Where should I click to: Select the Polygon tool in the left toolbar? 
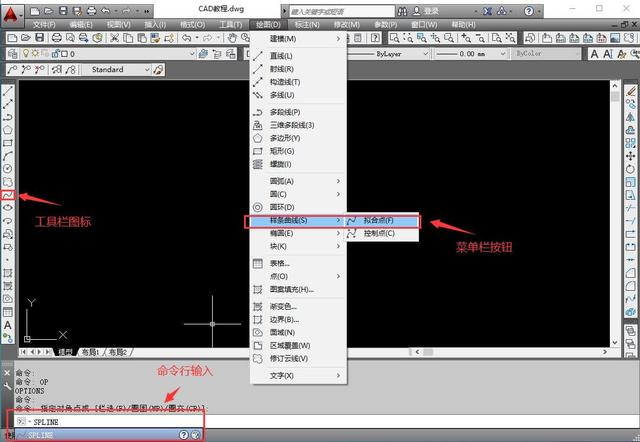point(8,130)
